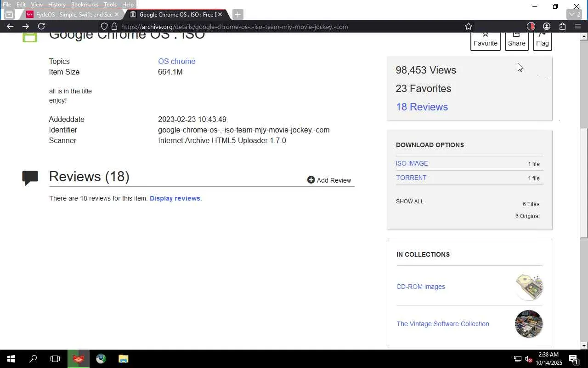
Task: Go forward using the forward arrow
Action: (x=26, y=26)
